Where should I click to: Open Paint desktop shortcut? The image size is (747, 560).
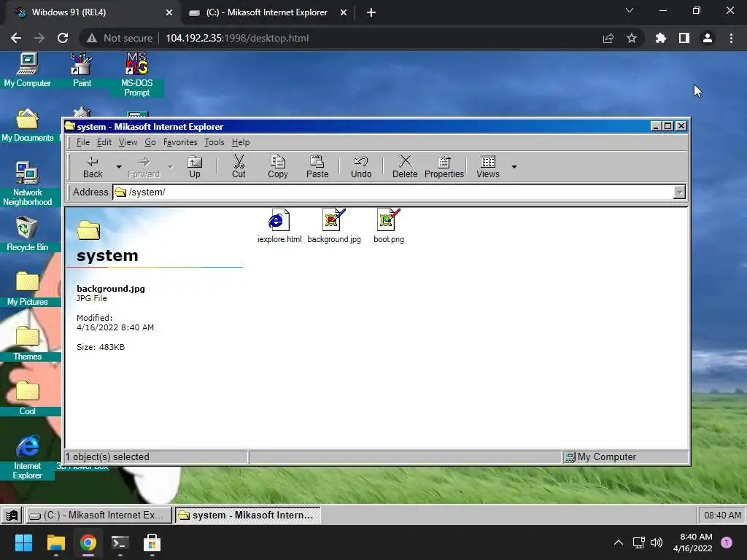82,71
